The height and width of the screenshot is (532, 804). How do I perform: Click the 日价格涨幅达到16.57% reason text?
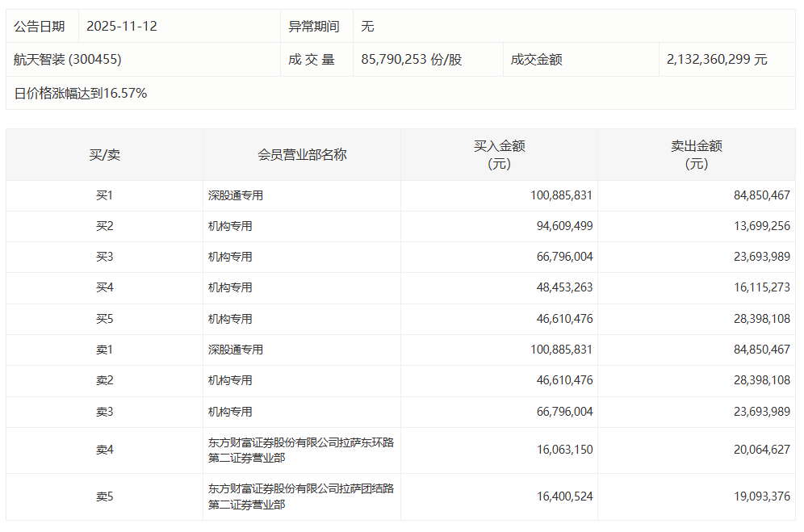click(x=81, y=94)
